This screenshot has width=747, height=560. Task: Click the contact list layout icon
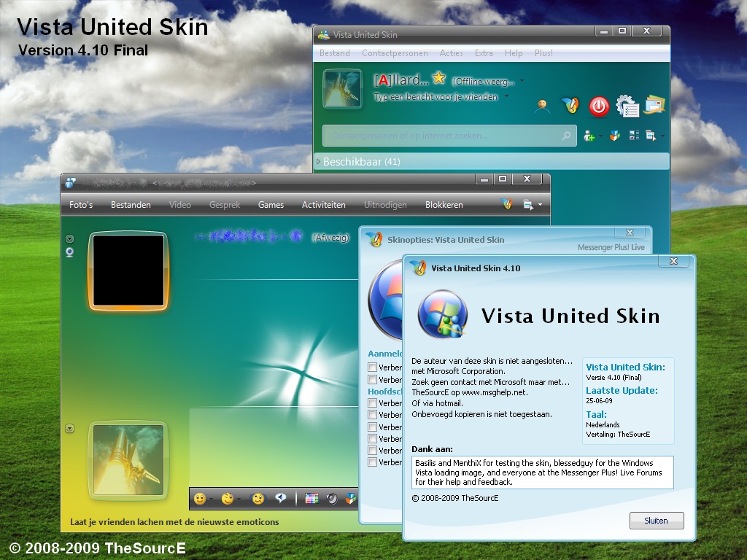[x=634, y=136]
